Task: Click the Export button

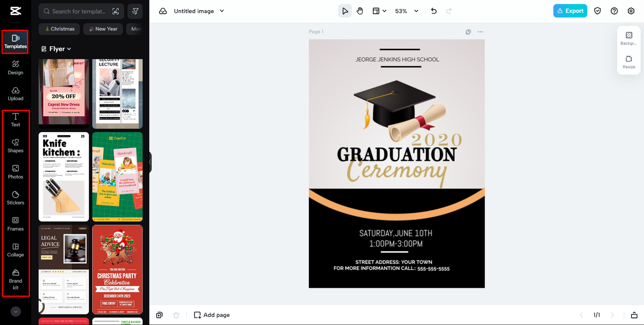Action: pos(570,11)
